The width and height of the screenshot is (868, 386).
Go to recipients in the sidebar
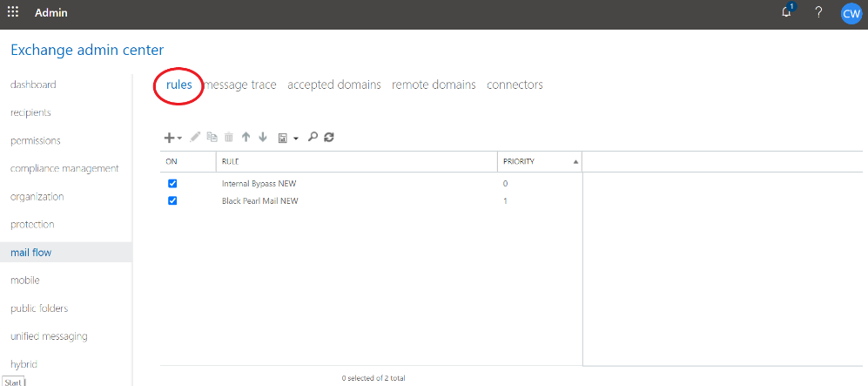[30, 112]
